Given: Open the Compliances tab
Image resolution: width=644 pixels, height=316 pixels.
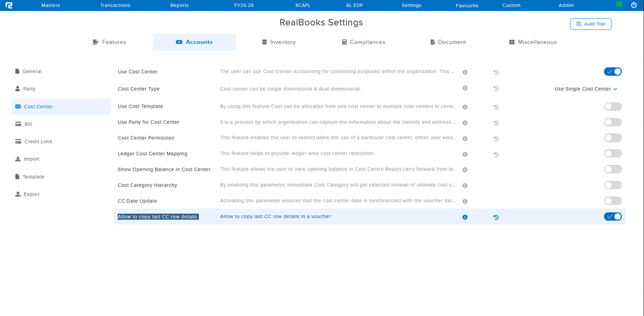Looking at the screenshot, I should 363,42.
